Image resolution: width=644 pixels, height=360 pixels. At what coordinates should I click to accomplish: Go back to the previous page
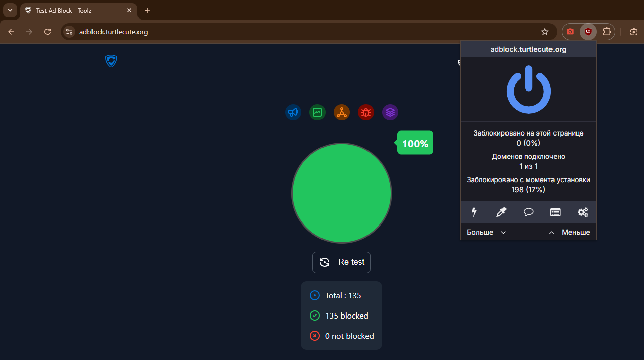11,32
